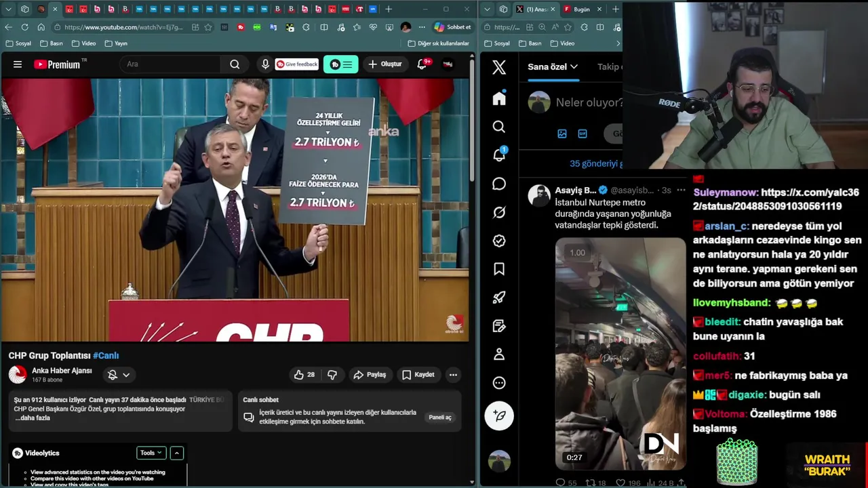This screenshot has height=488, width=868.
Task: Click the Anka Haber Ajansı channel name
Action: tap(62, 371)
